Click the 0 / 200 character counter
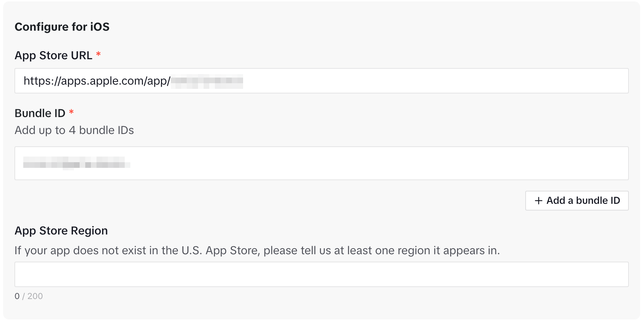Image resolution: width=644 pixels, height=323 pixels. [29, 296]
